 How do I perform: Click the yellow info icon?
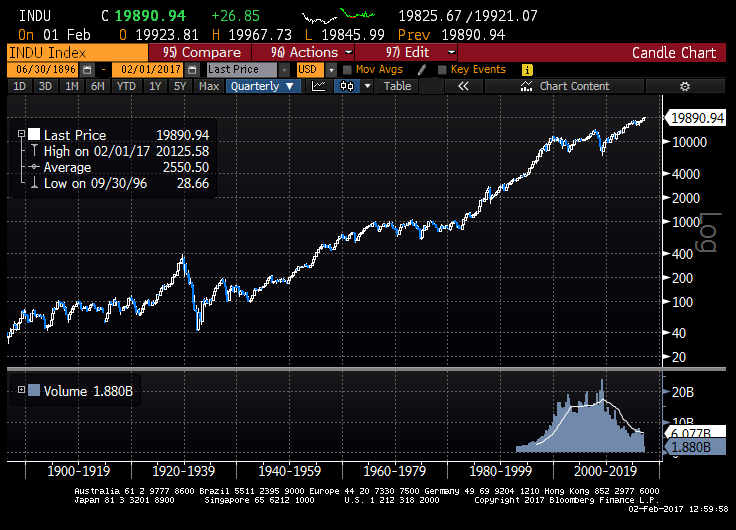[x=527, y=70]
